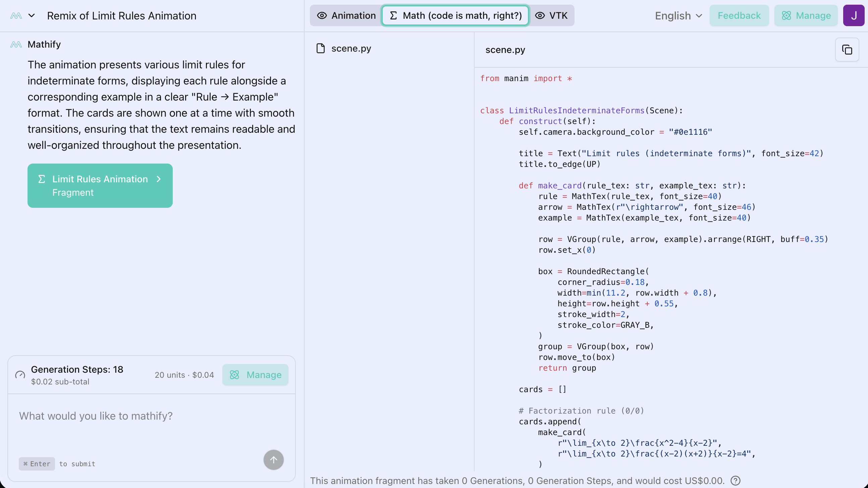
Task: Click the top-right Manage button
Action: click(x=806, y=15)
